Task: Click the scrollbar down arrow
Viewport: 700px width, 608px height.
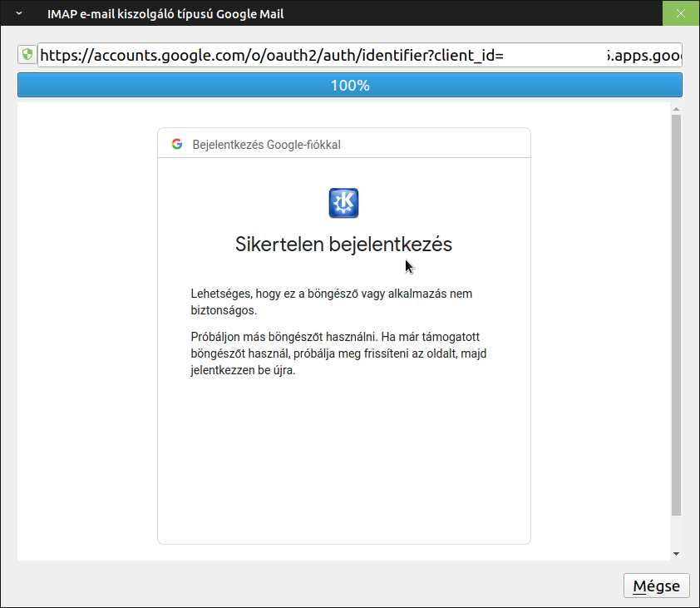Action: point(677,554)
